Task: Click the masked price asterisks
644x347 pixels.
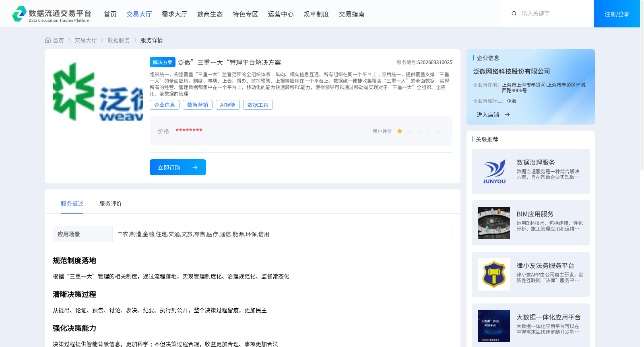Action: (x=189, y=130)
